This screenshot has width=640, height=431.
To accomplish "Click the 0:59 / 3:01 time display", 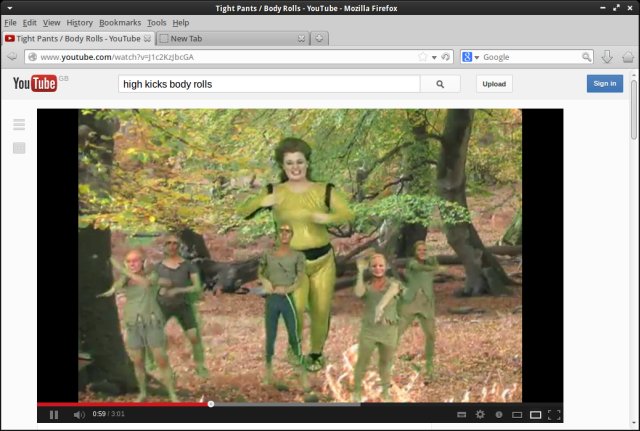I will tap(108, 414).
